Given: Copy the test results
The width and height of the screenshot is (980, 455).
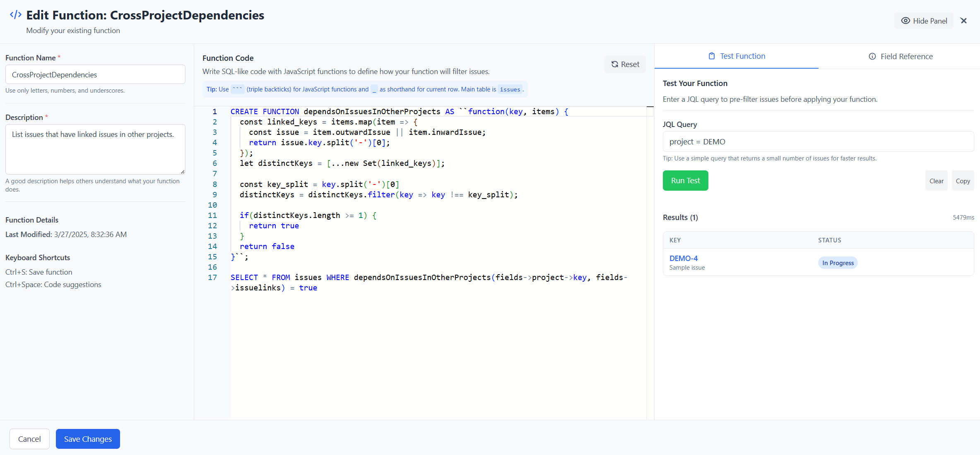Looking at the screenshot, I should tap(963, 181).
